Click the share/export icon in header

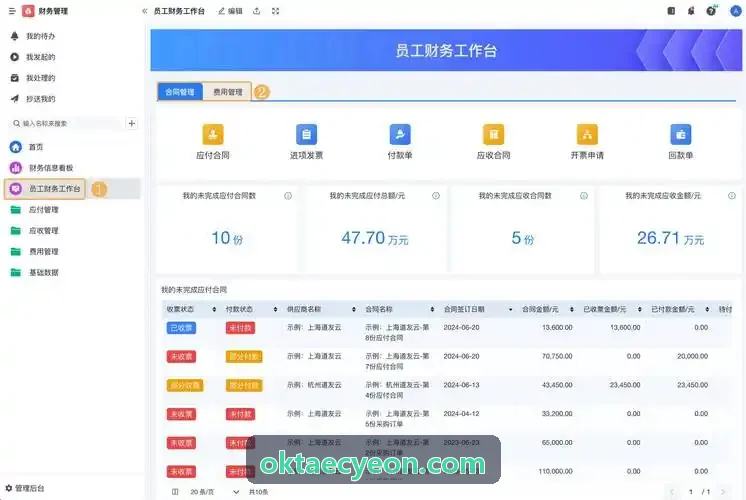tap(256, 11)
